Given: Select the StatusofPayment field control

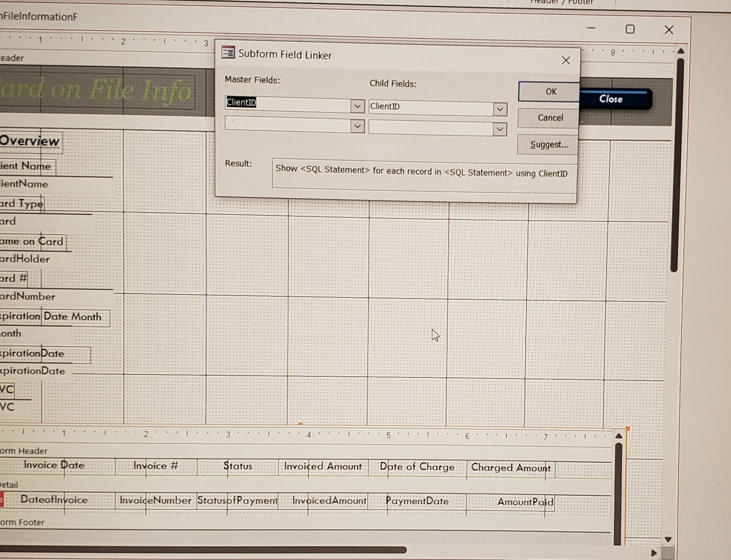Looking at the screenshot, I should 238,501.
